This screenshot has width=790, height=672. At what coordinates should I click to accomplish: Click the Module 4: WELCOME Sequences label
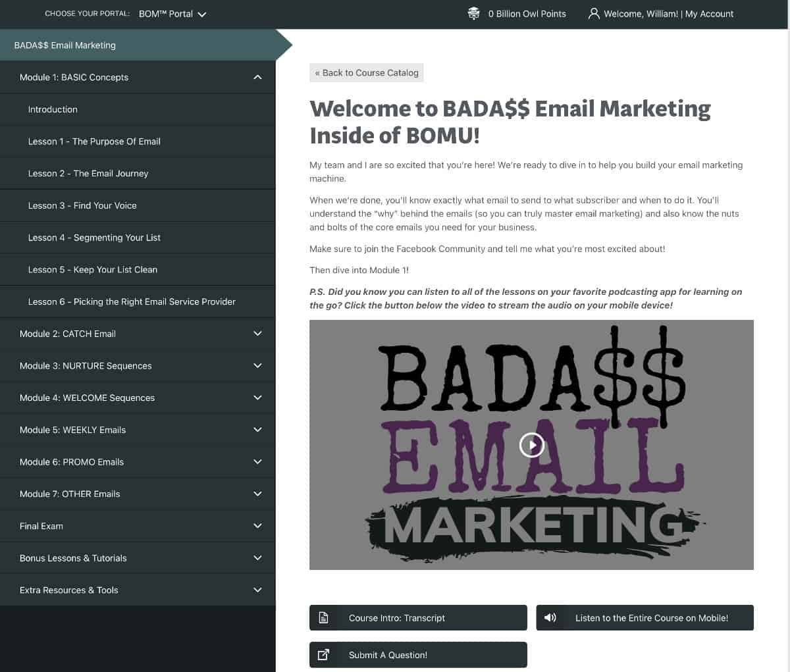(x=87, y=398)
